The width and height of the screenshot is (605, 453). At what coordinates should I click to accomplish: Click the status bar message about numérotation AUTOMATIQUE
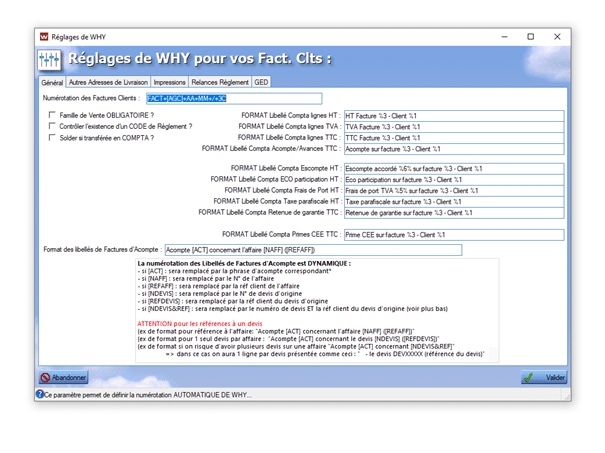(148, 395)
